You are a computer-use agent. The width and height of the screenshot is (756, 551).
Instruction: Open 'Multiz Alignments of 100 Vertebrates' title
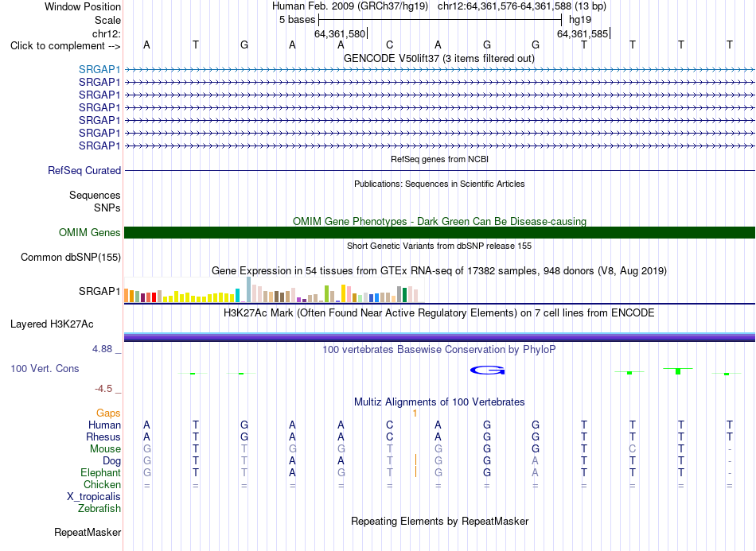(439, 402)
